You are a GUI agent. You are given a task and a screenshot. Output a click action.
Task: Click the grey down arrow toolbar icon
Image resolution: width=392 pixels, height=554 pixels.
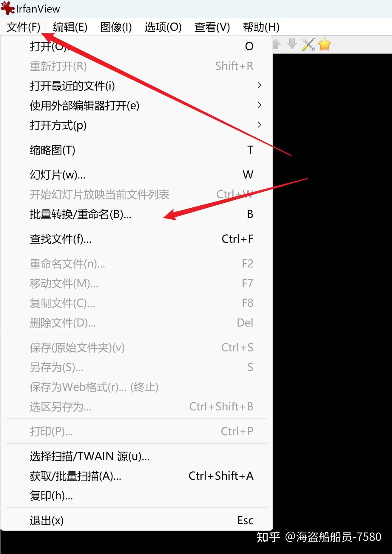(292, 44)
